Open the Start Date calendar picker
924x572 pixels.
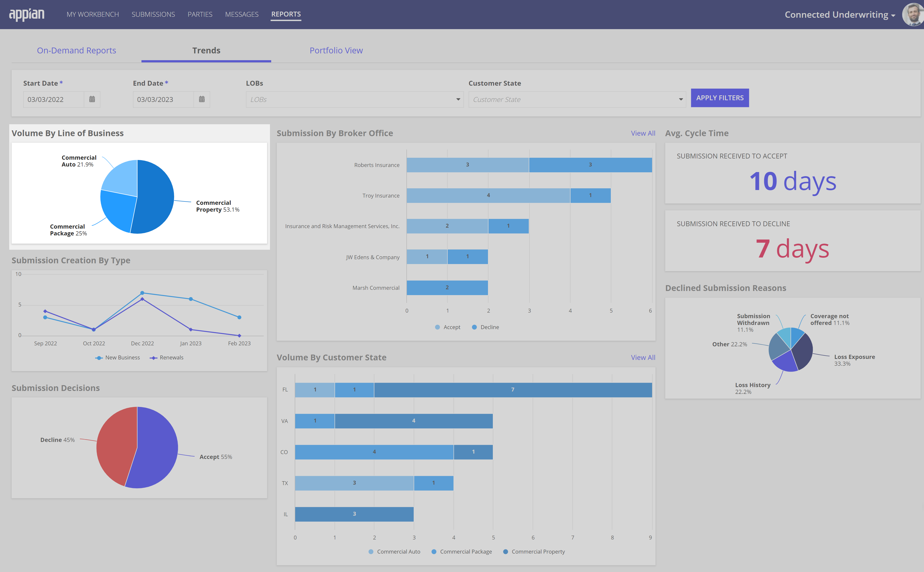coord(92,99)
